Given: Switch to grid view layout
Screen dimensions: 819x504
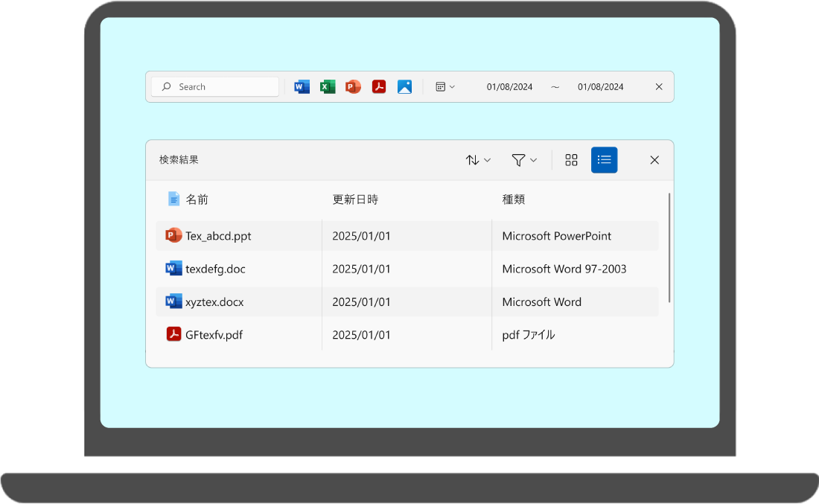Looking at the screenshot, I should [571, 160].
